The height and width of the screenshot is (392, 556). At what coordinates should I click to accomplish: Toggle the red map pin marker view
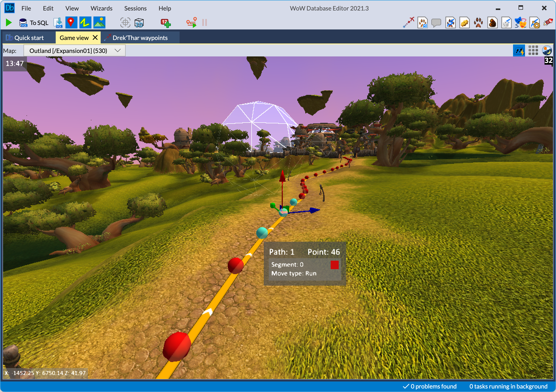[x=71, y=23]
